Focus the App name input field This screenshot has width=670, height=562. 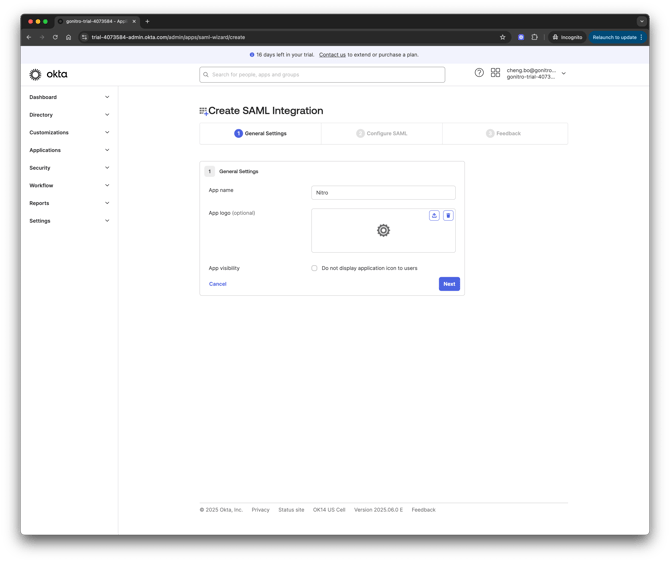pyautogui.click(x=383, y=192)
